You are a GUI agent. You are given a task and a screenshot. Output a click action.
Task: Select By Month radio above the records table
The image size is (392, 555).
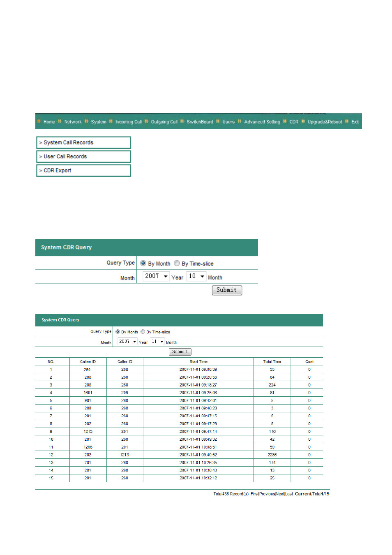(118, 332)
